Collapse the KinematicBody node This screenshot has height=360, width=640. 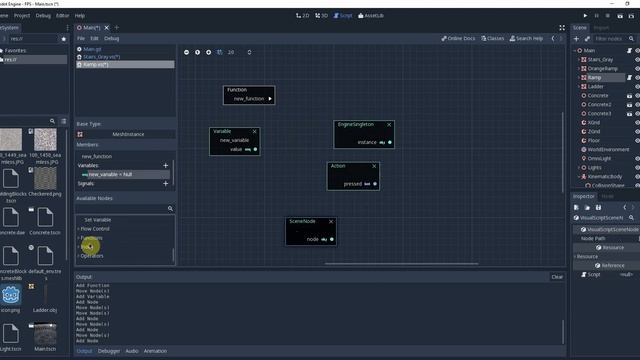[x=579, y=177]
